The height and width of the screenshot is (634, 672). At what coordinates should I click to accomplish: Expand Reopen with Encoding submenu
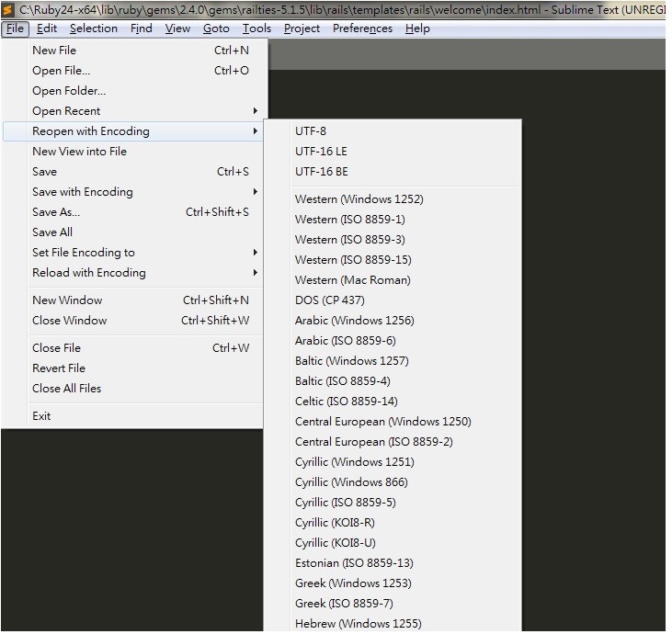133,131
